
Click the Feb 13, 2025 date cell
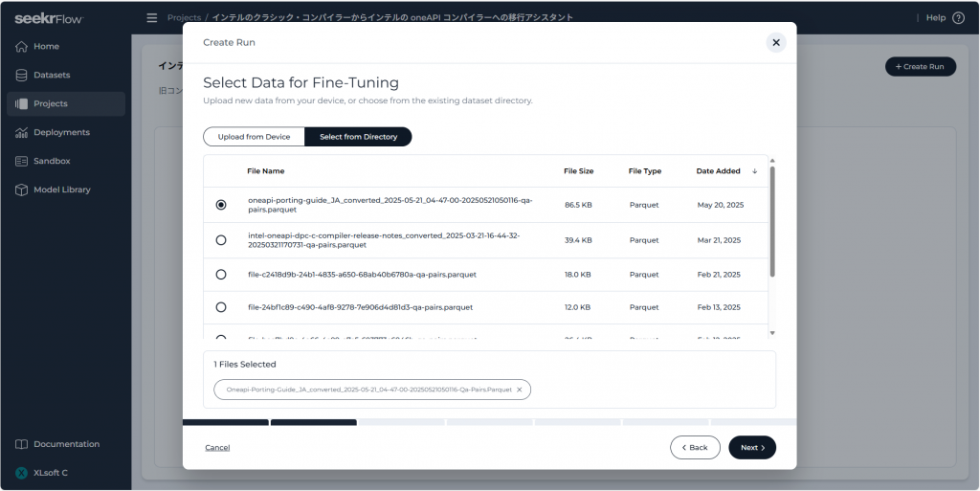[719, 307]
